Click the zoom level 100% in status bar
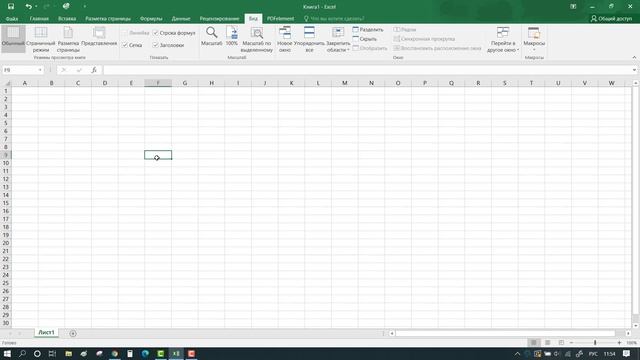 (x=631, y=343)
